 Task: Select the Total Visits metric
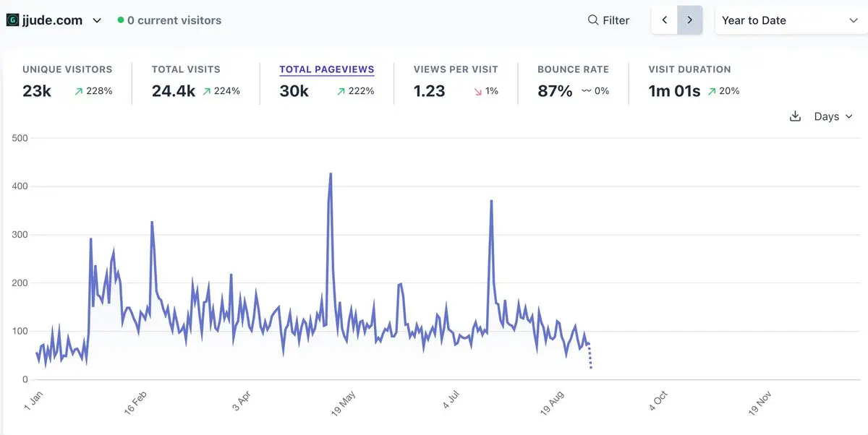point(186,69)
